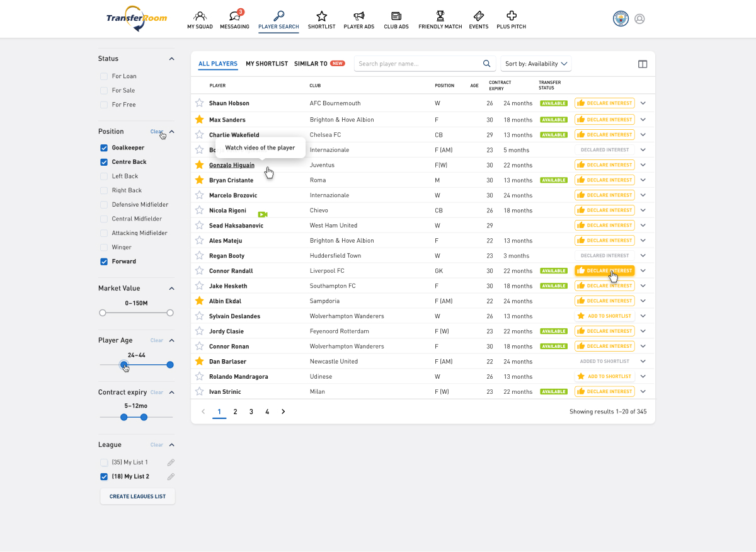Star Shaun Hobson to shortlist

(200, 103)
